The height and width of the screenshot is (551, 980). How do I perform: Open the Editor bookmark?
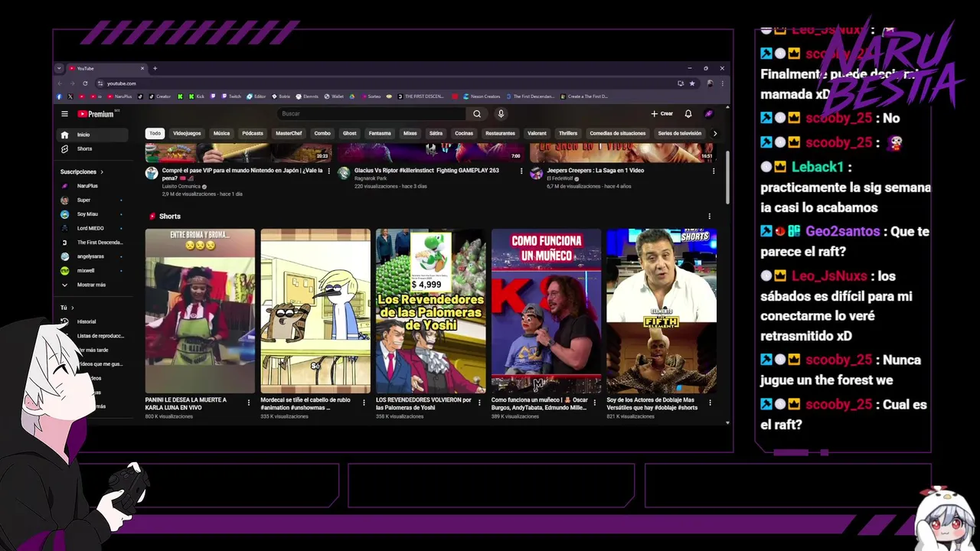(256, 96)
